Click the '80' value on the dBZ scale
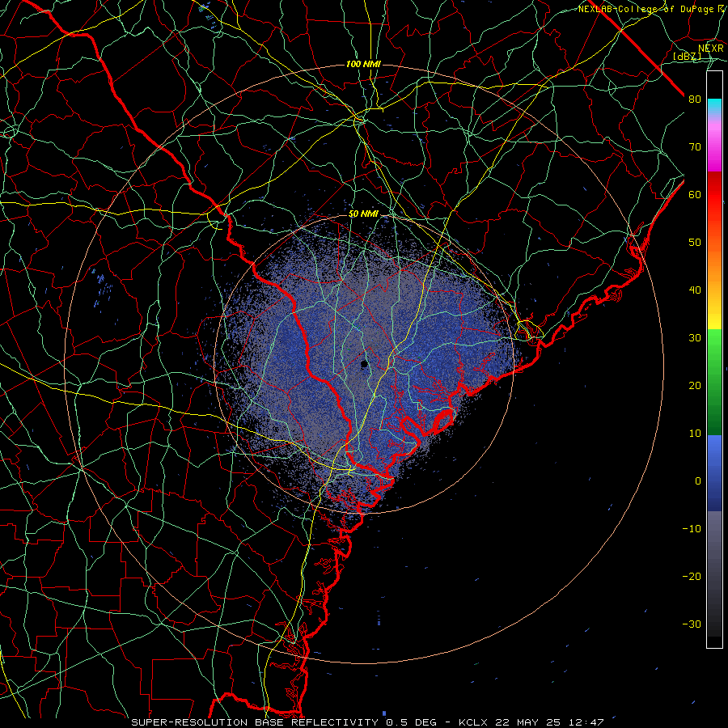The height and width of the screenshot is (728, 728). [695, 99]
